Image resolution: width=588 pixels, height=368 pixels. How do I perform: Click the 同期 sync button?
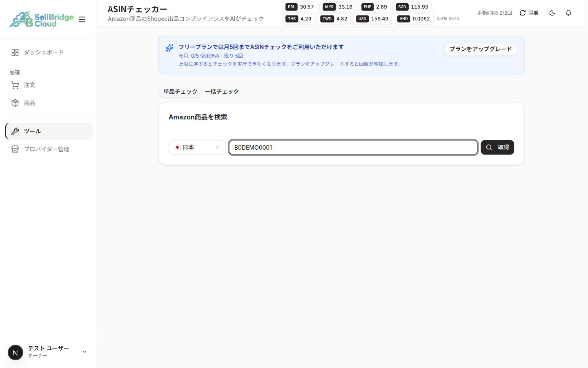529,13
